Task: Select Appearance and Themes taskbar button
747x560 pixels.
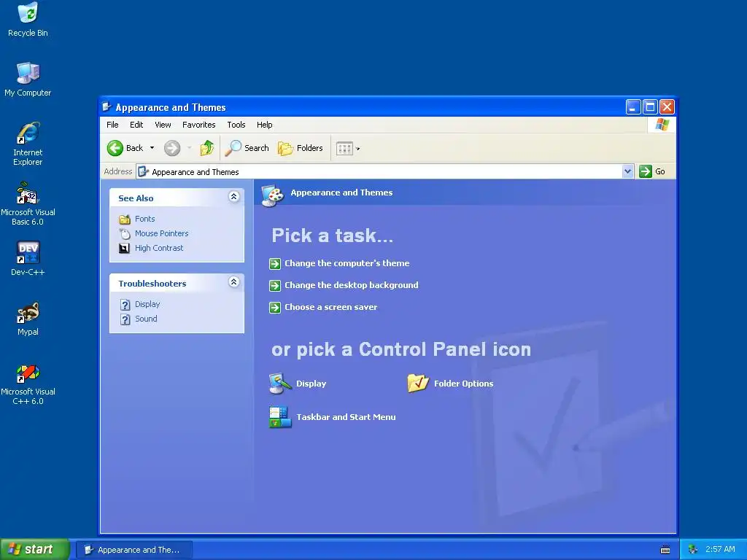Action: (134, 550)
